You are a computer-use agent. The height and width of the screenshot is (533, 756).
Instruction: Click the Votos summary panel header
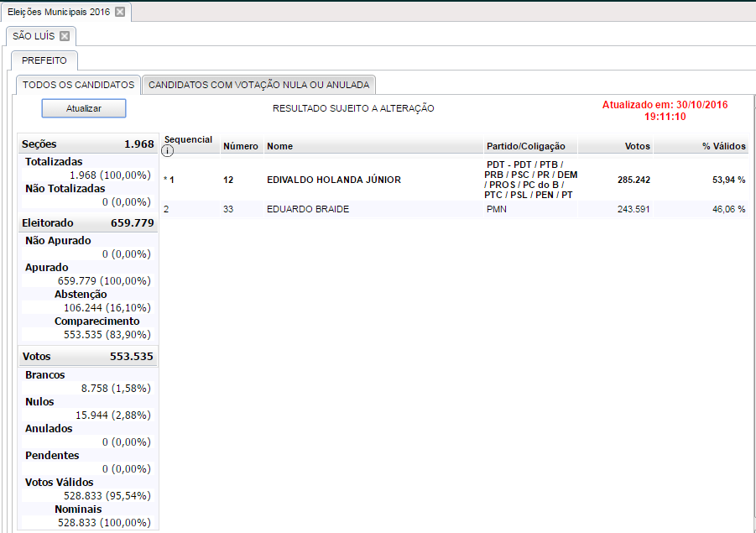point(88,357)
